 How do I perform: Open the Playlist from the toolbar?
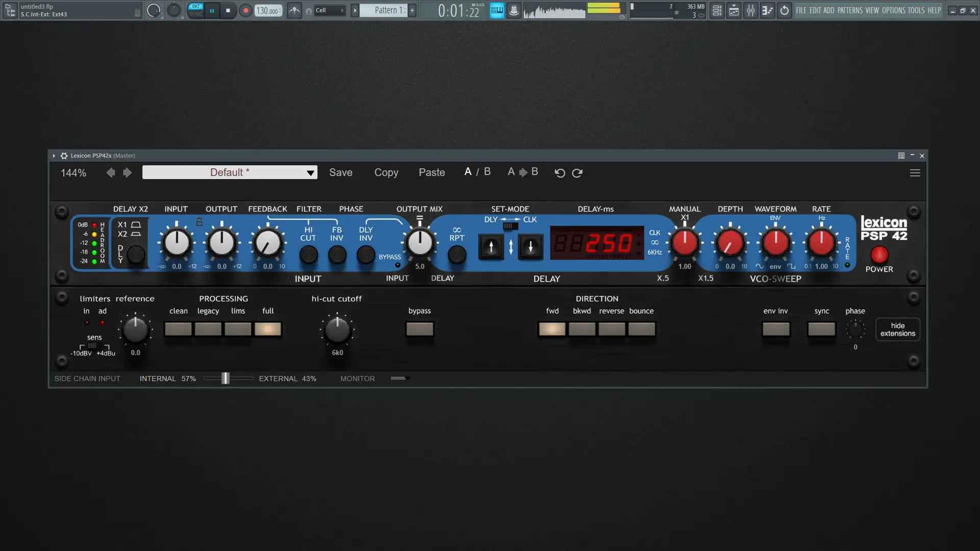click(733, 10)
